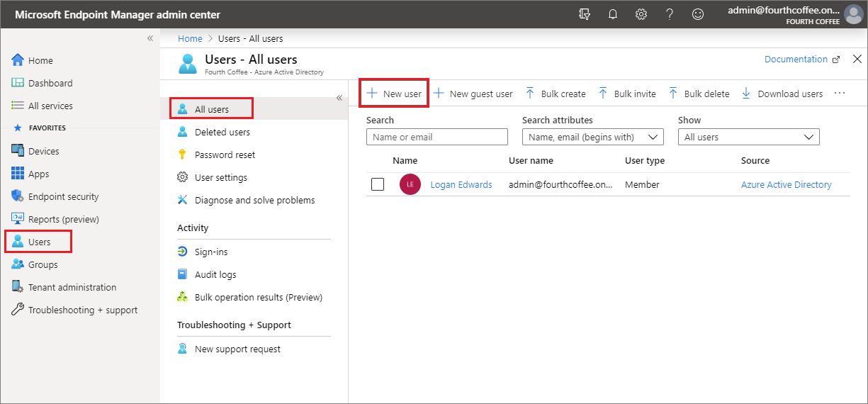Open the help question mark icon
This screenshot has height=404, width=868.
(x=670, y=14)
